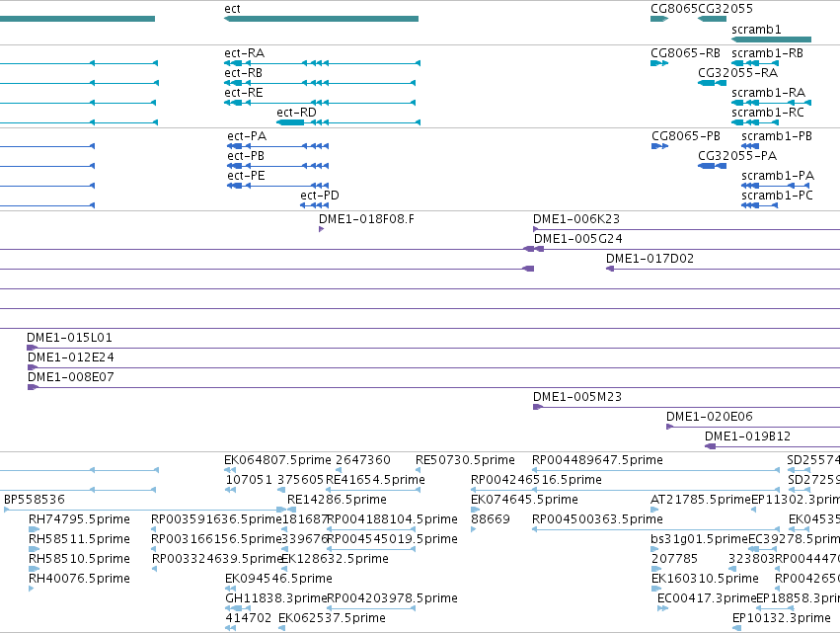Click the ect-PB protein label
This screenshot has height=633, width=840.
pyautogui.click(x=246, y=156)
